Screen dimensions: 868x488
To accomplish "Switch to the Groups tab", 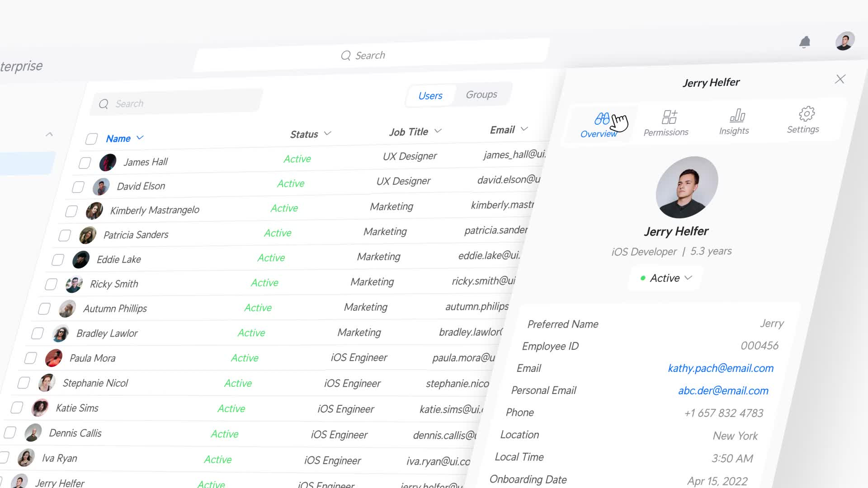I will coord(481,94).
